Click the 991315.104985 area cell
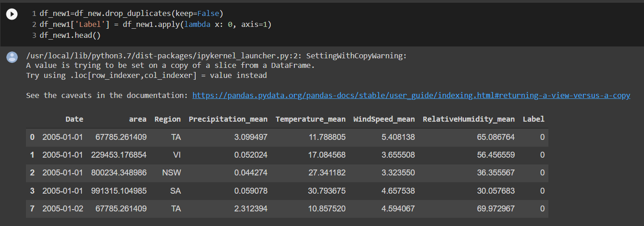The image size is (644, 226). pos(119,190)
